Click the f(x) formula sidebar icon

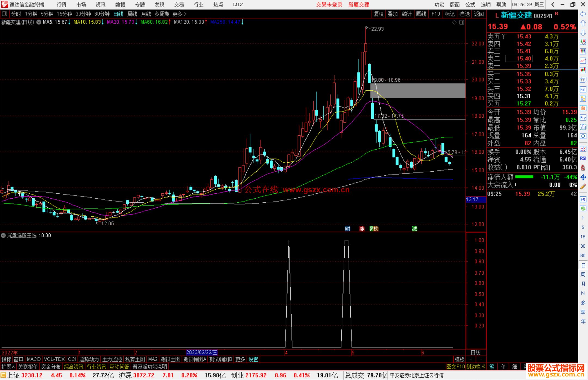(583, 127)
